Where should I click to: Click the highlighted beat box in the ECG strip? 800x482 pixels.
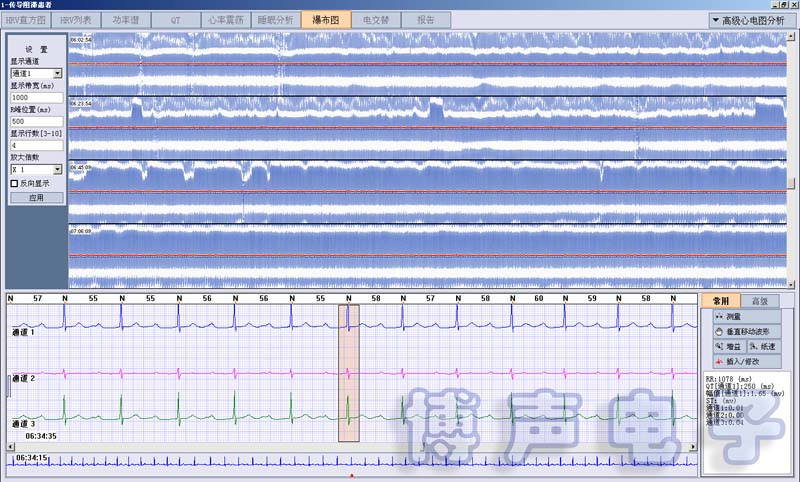click(x=349, y=373)
